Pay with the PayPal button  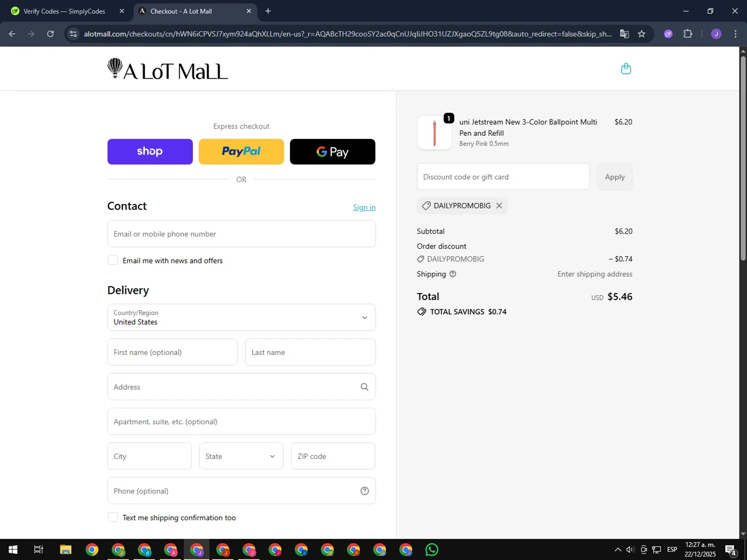click(x=242, y=151)
